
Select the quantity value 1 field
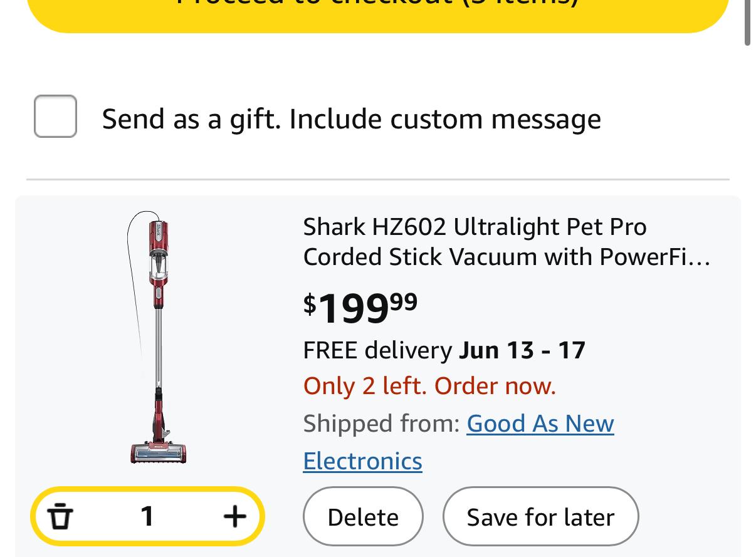[147, 517]
